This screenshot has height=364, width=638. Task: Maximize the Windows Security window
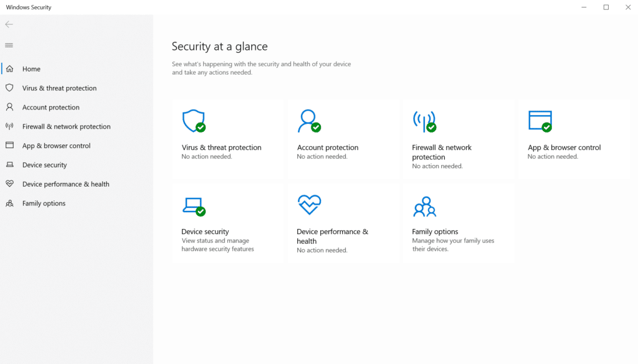click(x=606, y=7)
